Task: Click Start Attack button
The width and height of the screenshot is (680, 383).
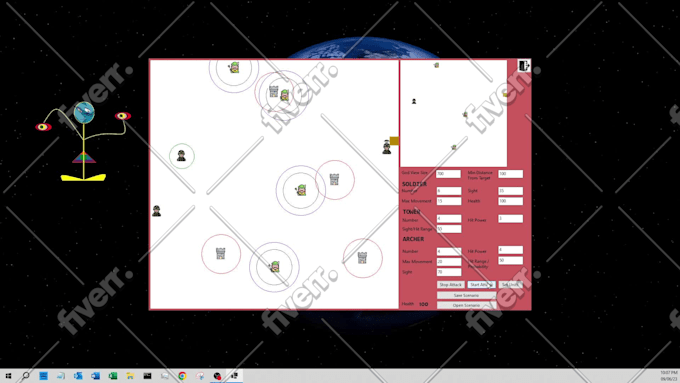Action: click(x=481, y=285)
